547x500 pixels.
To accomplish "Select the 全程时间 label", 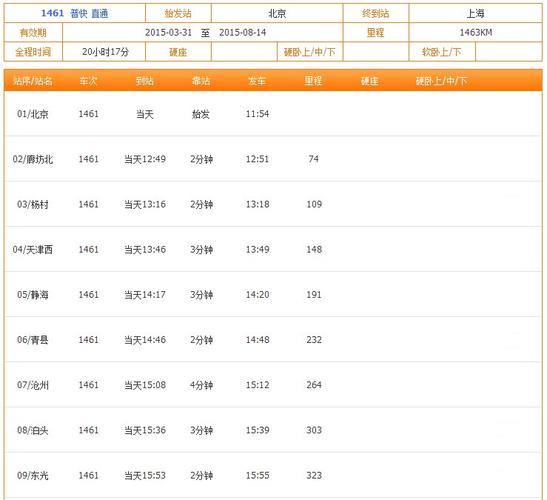I will pyautogui.click(x=33, y=52).
